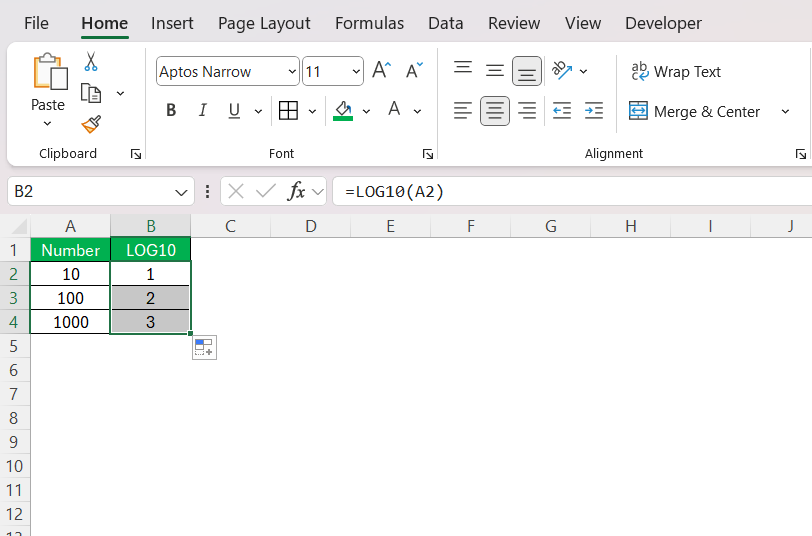Open the Developer tab

click(663, 23)
